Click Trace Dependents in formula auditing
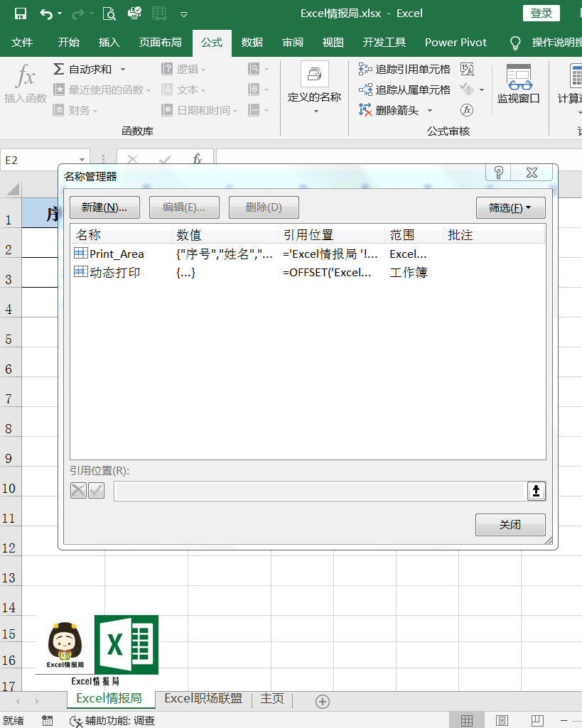Viewport: 582px width, 728px height. coord(405,89)
